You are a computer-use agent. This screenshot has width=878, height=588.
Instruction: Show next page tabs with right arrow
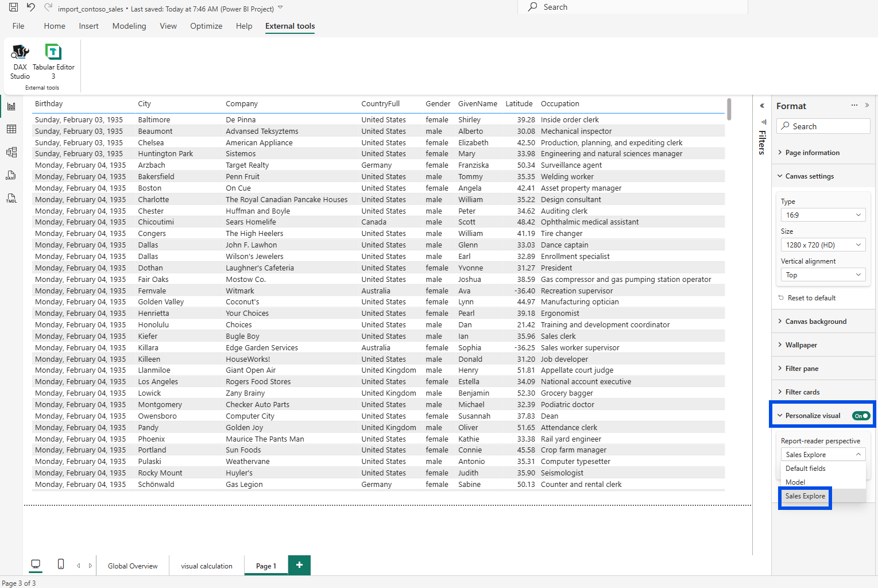(x=90, y=566)
